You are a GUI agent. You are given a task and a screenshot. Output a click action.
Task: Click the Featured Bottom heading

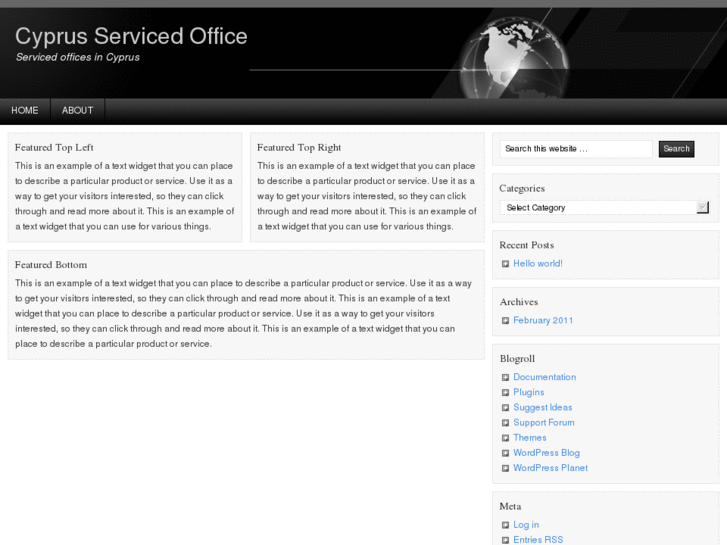tap(51, 265)
